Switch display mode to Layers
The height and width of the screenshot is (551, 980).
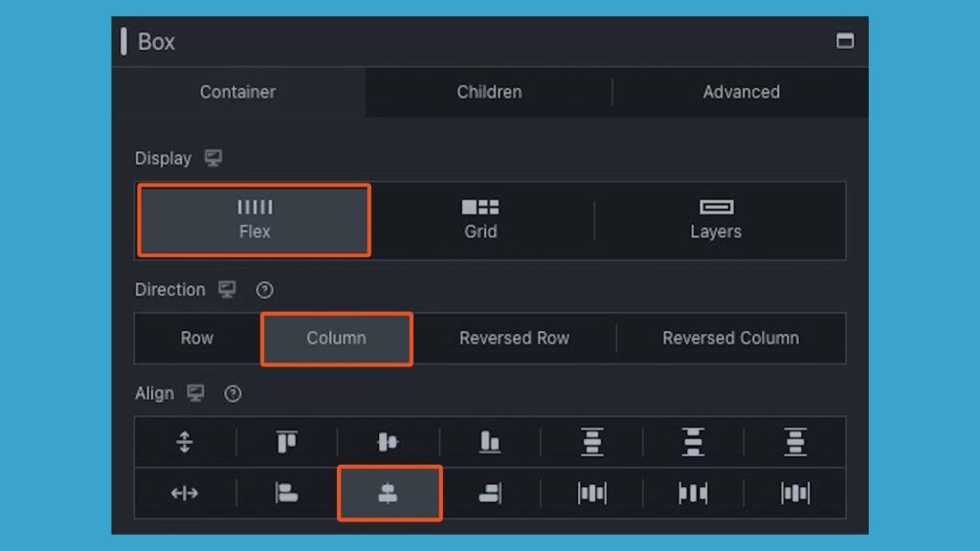716,220
